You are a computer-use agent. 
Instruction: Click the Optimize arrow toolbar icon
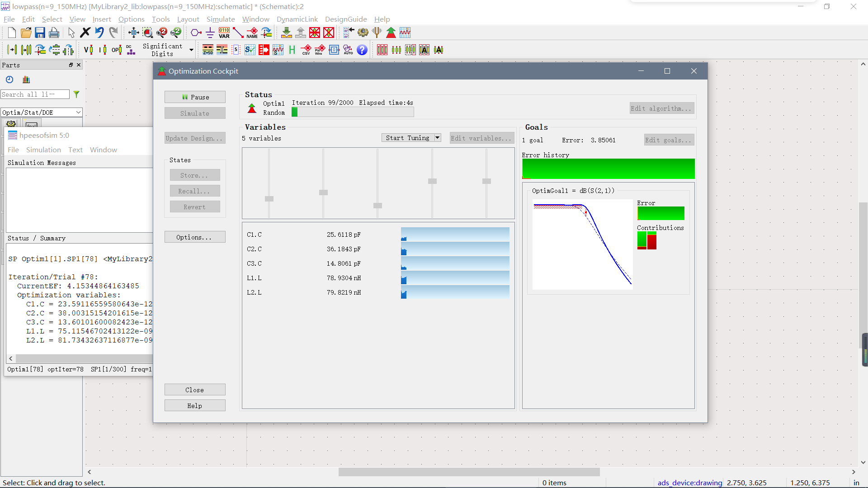(391, 33)
